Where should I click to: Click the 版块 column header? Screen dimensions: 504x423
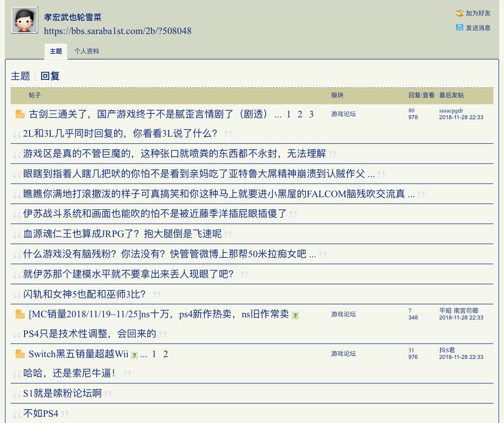tap(337, 95)
